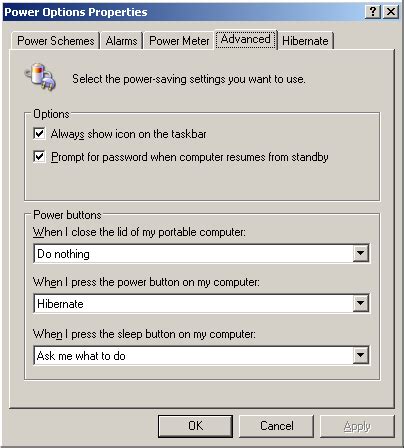Click the Power Options Properties title bar
The height and width of the screenshot is (448, 404).
tap(183, 12)
